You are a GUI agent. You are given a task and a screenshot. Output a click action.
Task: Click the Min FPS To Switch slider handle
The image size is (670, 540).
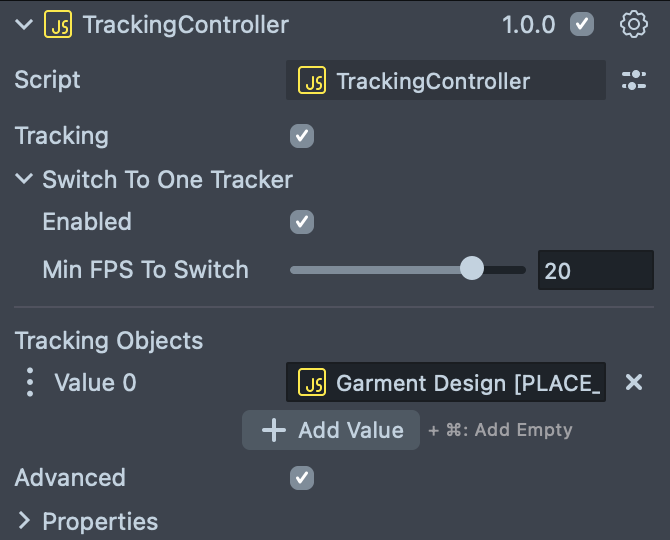(x=471, y=269)
